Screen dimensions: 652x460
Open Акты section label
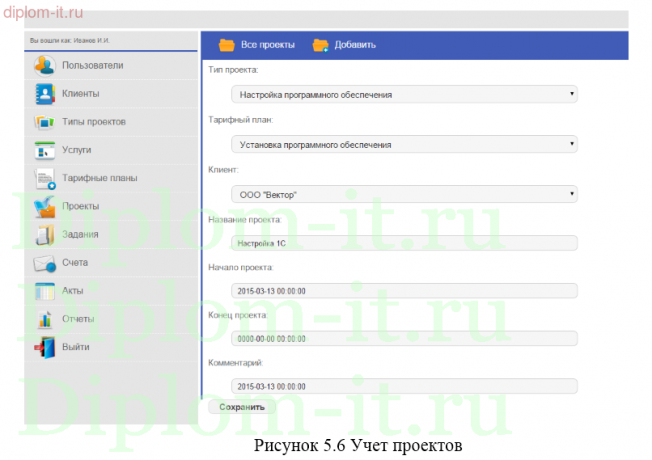(73, 291)
